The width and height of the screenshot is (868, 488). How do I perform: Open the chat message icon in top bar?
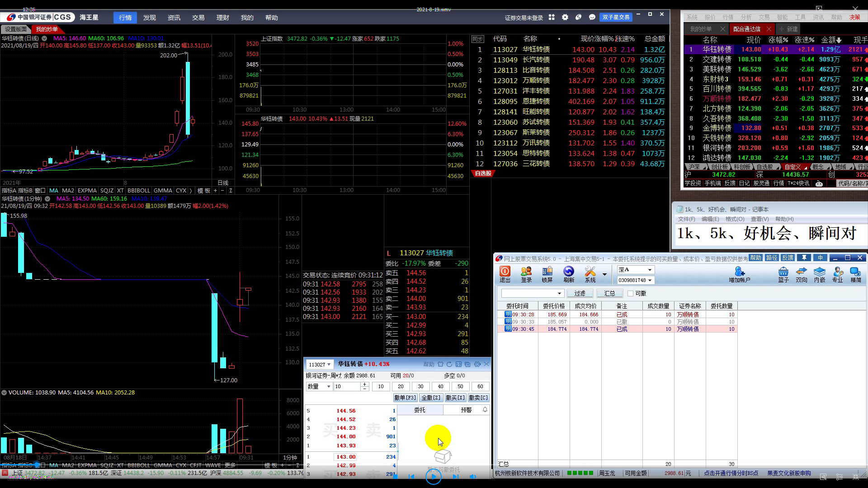pos(592,17)
